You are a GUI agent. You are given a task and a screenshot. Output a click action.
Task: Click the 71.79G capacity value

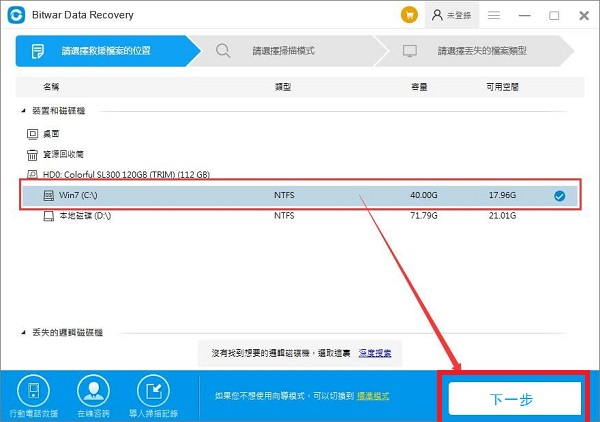(x=424, y=216)
